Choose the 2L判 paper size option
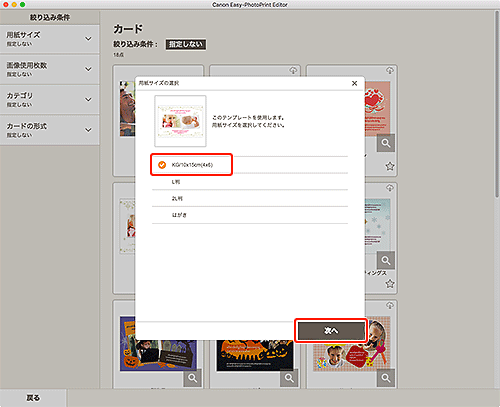 [x=250, y=198]
